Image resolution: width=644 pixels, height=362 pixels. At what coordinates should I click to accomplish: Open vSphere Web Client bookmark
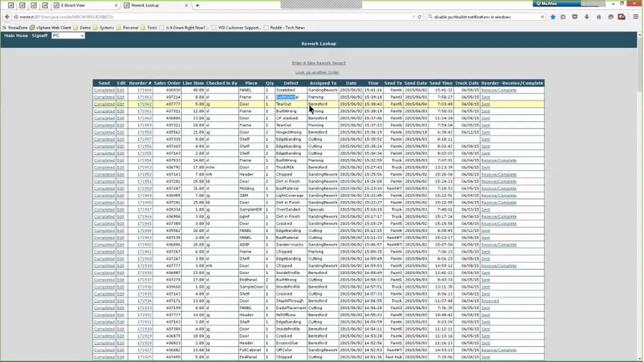coord(50,28)
